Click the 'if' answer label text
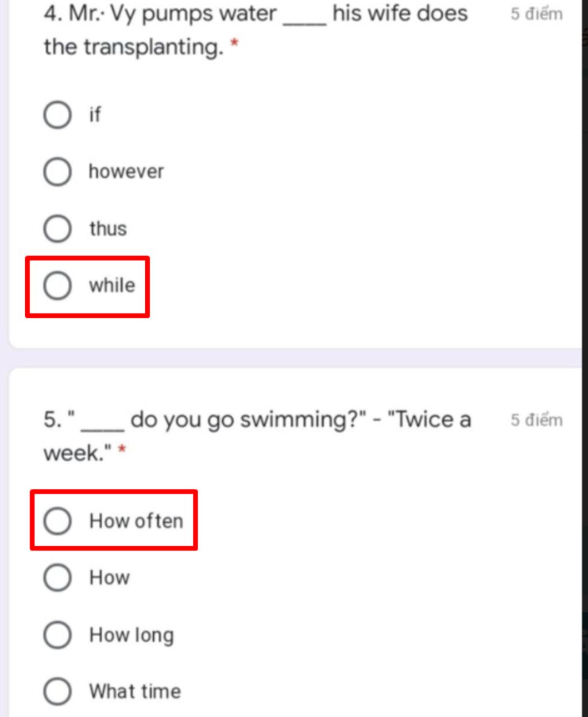 (x=95, y=114)
